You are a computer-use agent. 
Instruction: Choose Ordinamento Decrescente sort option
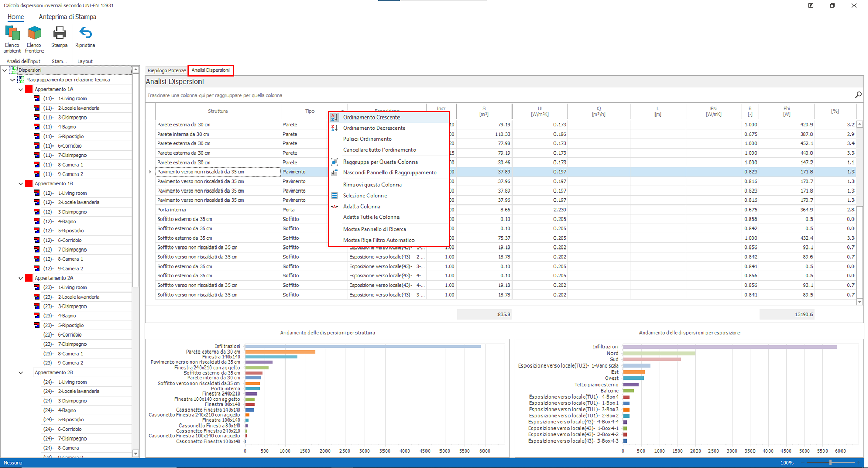374,128
